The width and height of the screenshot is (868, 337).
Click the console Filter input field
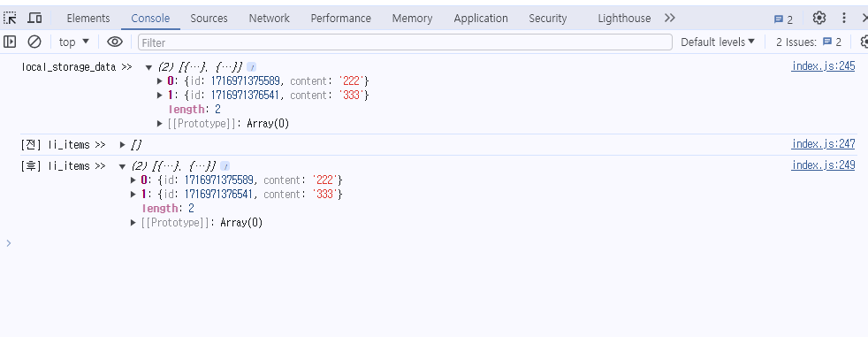405,42
